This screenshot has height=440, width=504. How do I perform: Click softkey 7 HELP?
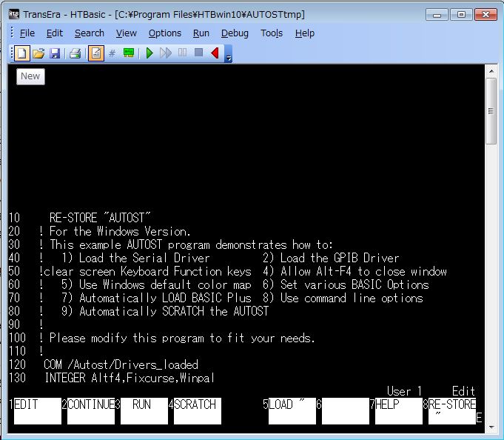coord(399,411)
